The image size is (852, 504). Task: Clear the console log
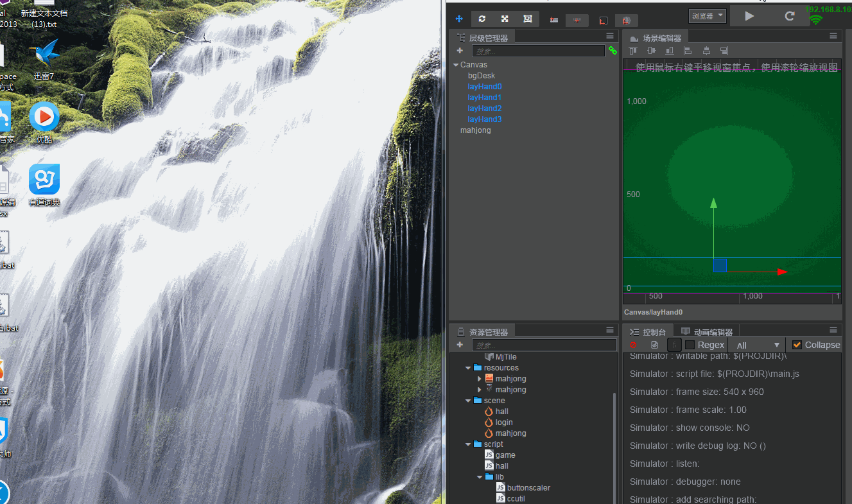[x=634, y=345]
